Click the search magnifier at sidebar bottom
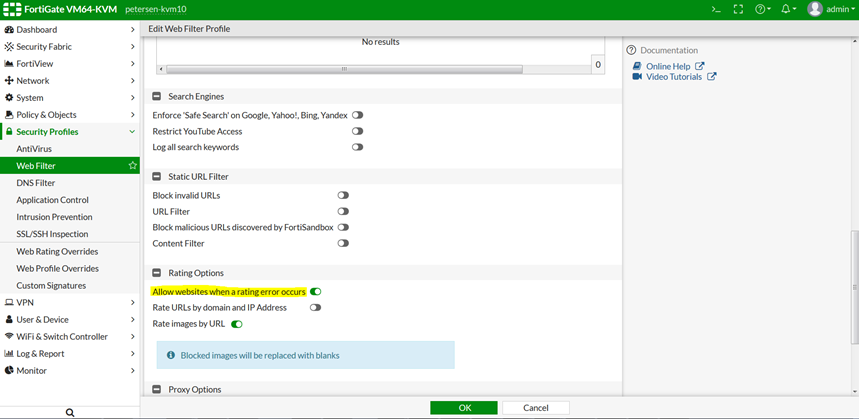Image resolution: width=859 pixels, height=419 pixels. [x=70, y=412]
